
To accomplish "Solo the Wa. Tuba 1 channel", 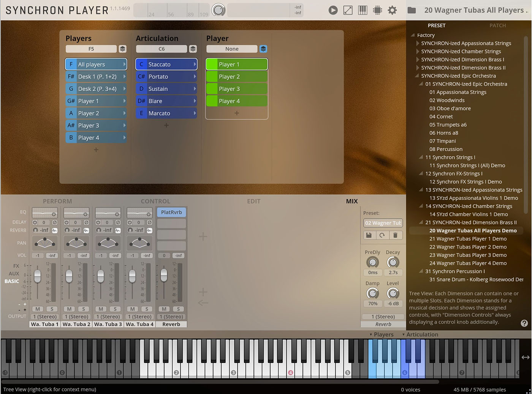I will 52,309.
